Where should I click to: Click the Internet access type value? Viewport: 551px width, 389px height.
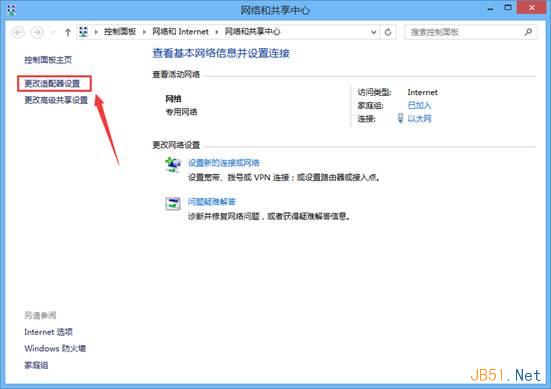(422, 92)
